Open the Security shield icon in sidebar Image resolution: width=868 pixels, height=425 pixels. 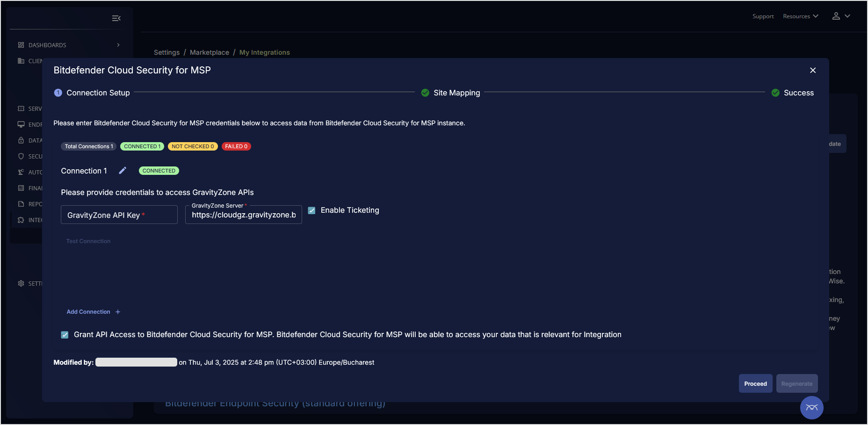21,156
